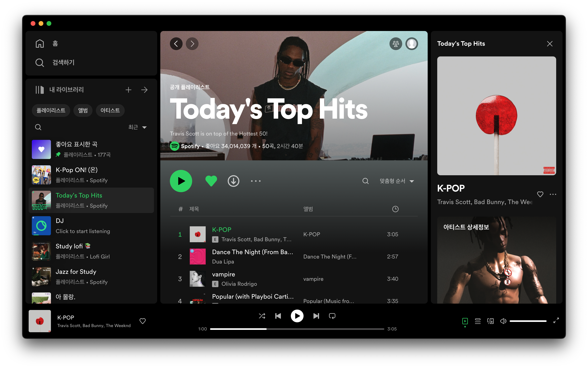Open the Jazz for Study playlist

pyautogui.click(x=91, y=276)
